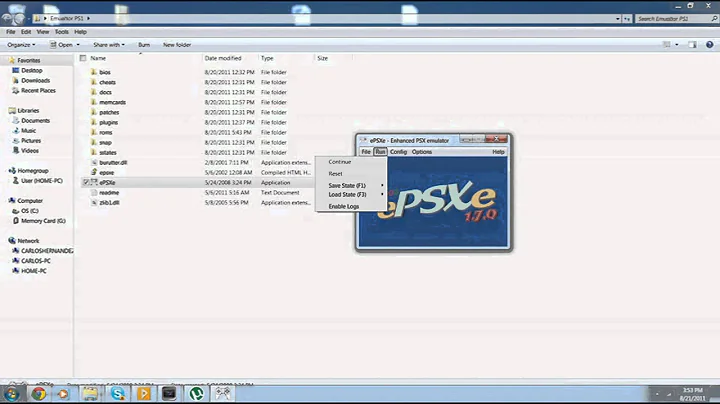Open Explorer's Tools menu
The height and width of the screenshot is (404, 720).
click(62, 32)
